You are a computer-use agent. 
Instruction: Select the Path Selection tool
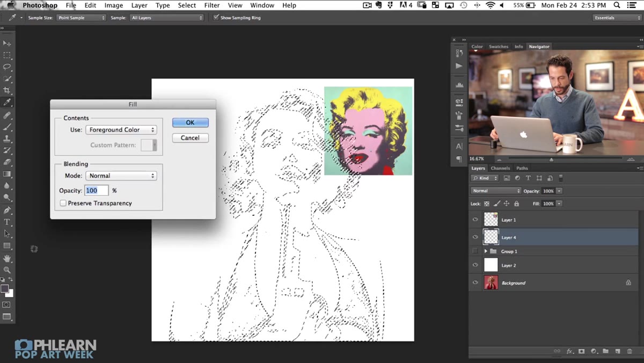[7, 234]
